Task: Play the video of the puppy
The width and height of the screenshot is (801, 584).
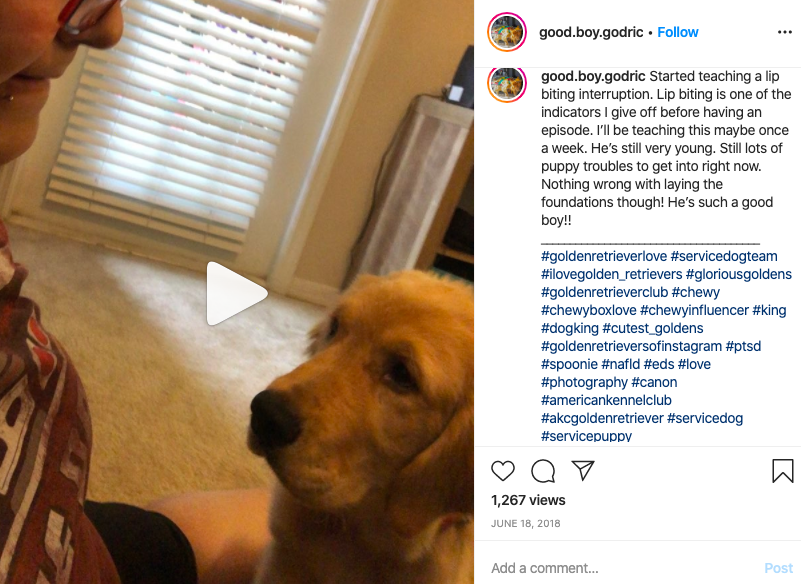Action: [x=237, y=294]
